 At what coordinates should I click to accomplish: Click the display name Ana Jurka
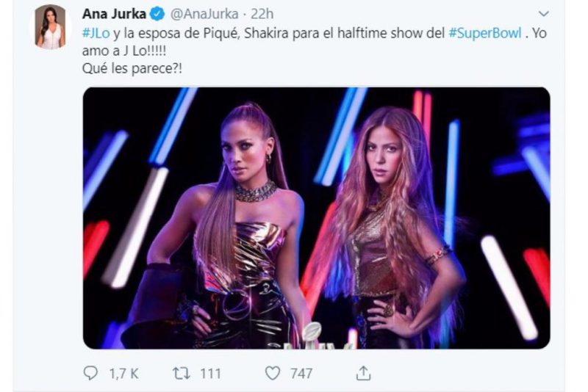click(x=114, y=14)
